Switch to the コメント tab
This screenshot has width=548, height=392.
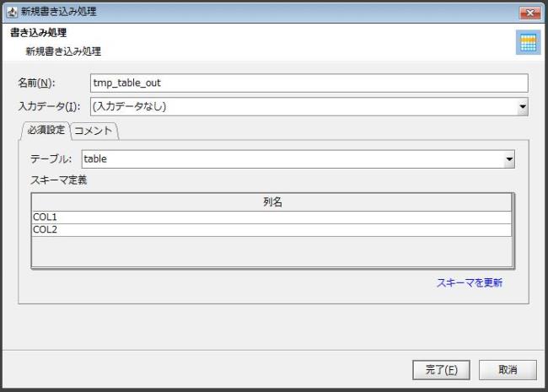pyautogui.click(x=94, y=131)
